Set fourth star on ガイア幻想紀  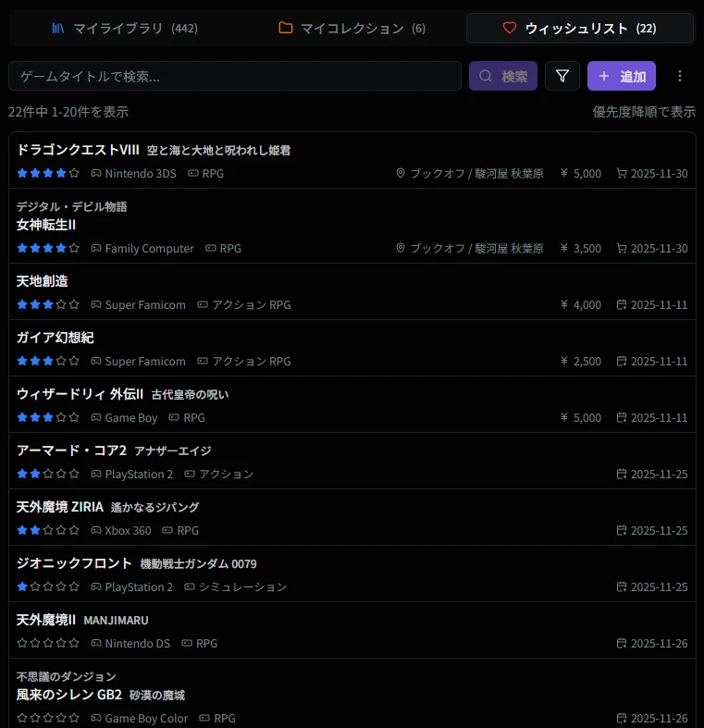coord(61,361)
